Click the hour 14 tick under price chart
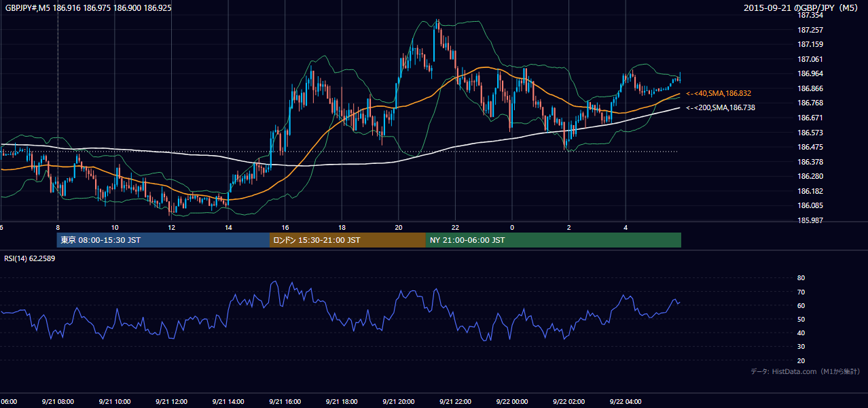 [228, 227]
